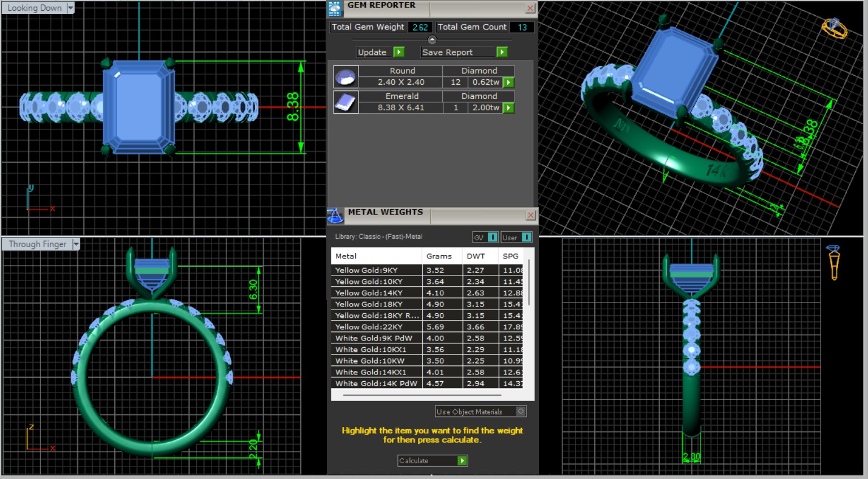Image resolution: width=868 pixels, height=479 pixels.
Task: Click the gold ring mandrel icon in side viewport
Action: (834, 262)
